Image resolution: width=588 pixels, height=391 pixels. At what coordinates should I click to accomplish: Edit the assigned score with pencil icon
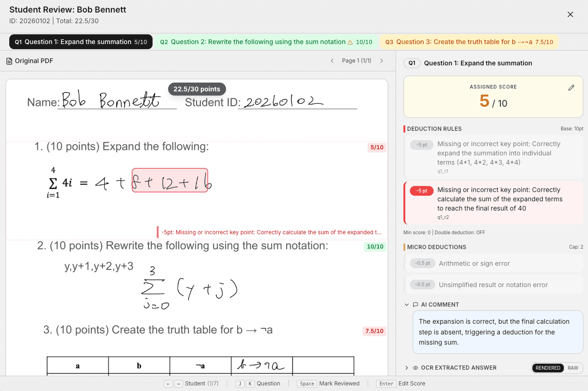tap(571, 88)
